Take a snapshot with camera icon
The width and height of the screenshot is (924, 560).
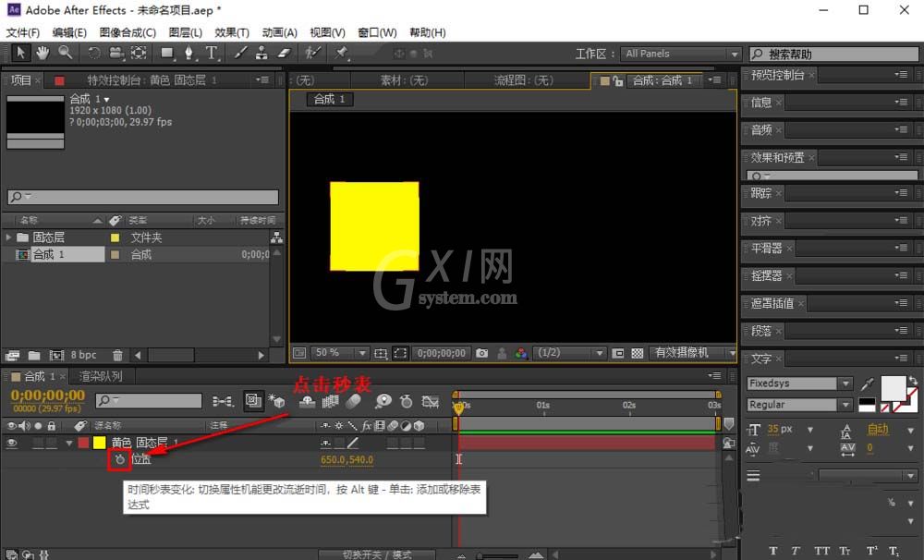pos(481,353)
